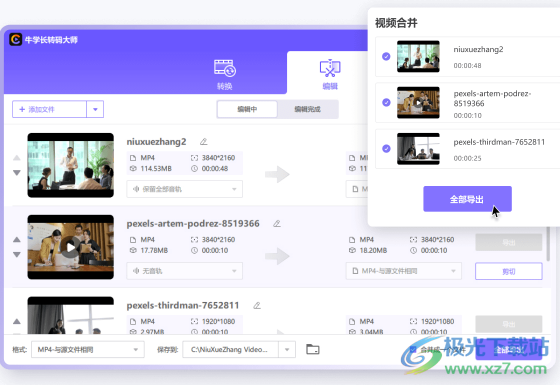
Task: Open the 保留全部音轨 audio track dropdown
Action: click(185, 189)
